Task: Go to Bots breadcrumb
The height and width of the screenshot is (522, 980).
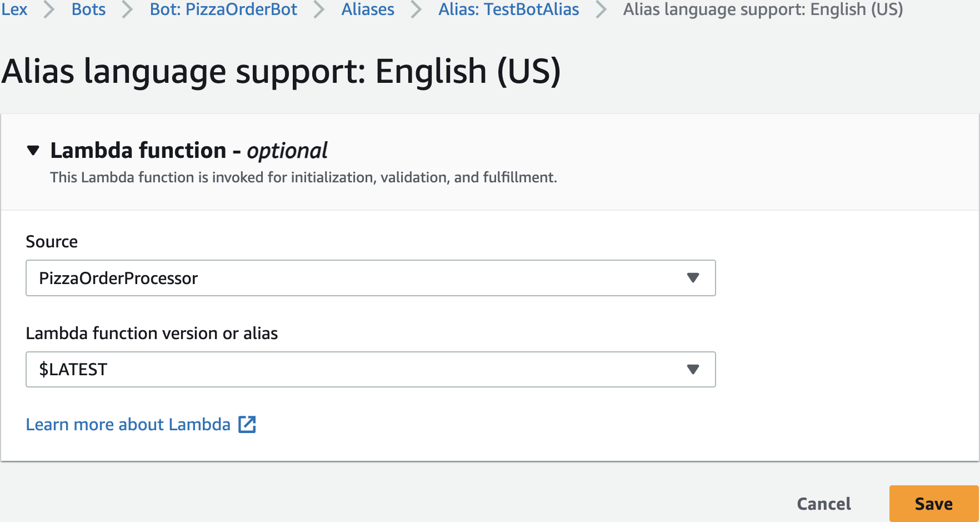Action: click(x=88, y=9)
